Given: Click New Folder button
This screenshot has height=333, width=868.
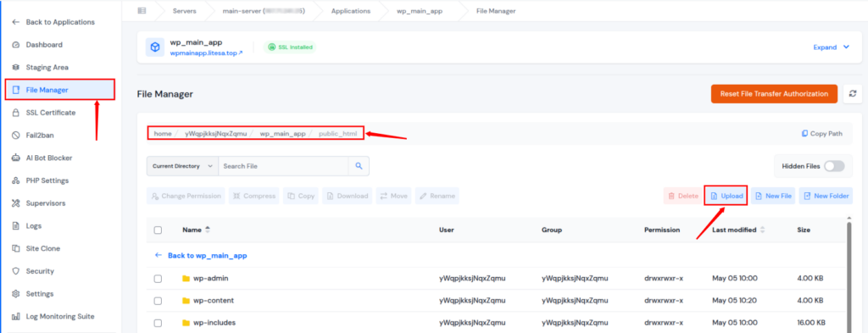Looking at the screenshot, I should [x=826, y=196].
